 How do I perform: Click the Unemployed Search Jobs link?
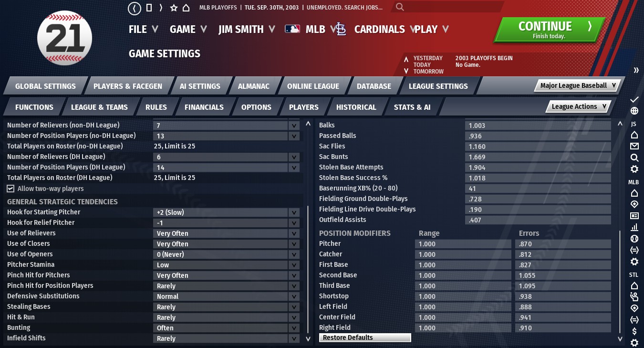[344, 8]
